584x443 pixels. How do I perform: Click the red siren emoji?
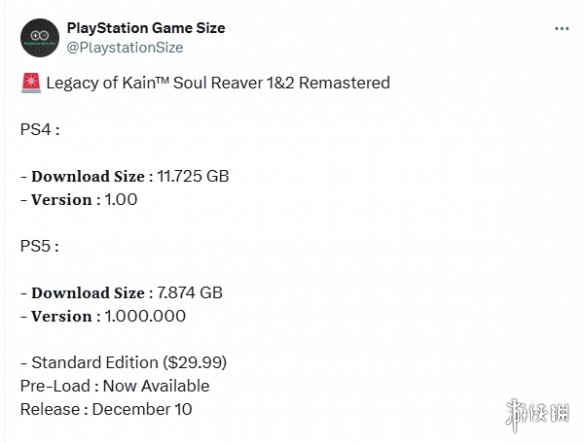[31, 83]
